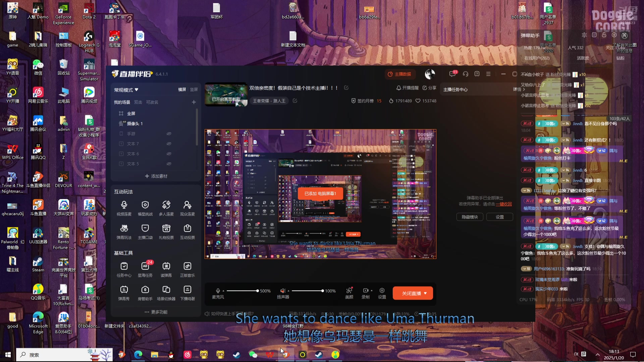Click scene list scrollbar
Image resolution: width=644 pixels, height=362 pixels.
pos(197,127)
